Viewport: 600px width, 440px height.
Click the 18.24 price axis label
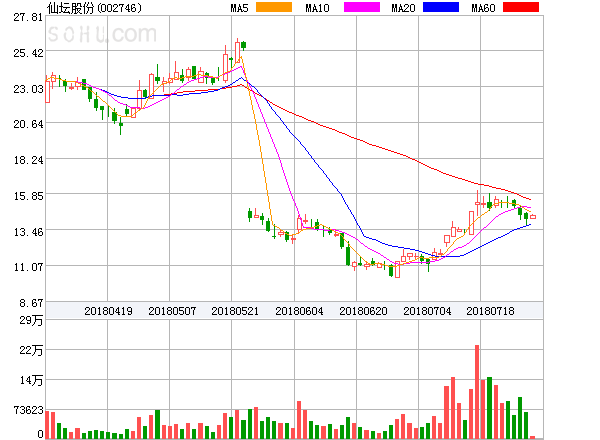[28, 160]
